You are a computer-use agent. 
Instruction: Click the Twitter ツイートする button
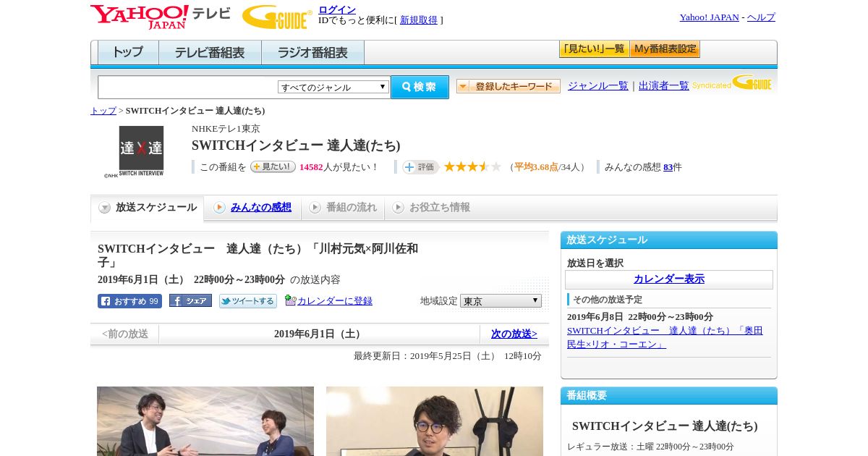tap(248, 301)
